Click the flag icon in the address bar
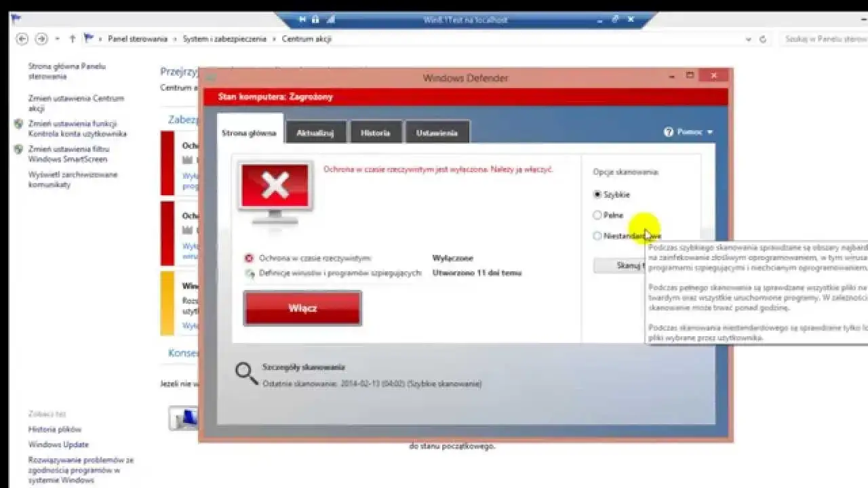 coord(89,38)
